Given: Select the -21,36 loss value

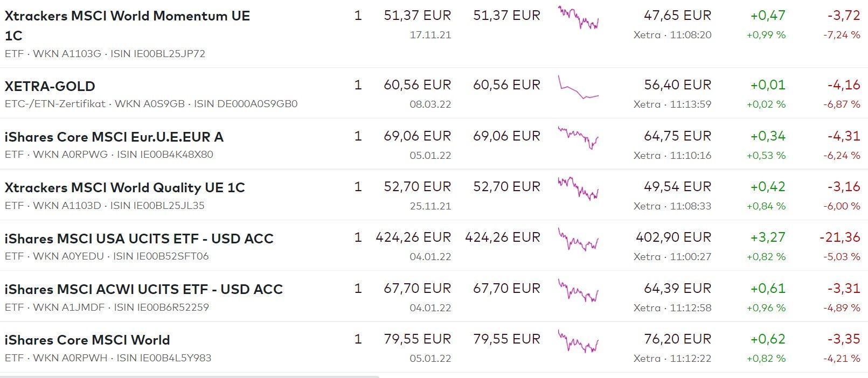Looking at the screenshot, I should [839, 237].
